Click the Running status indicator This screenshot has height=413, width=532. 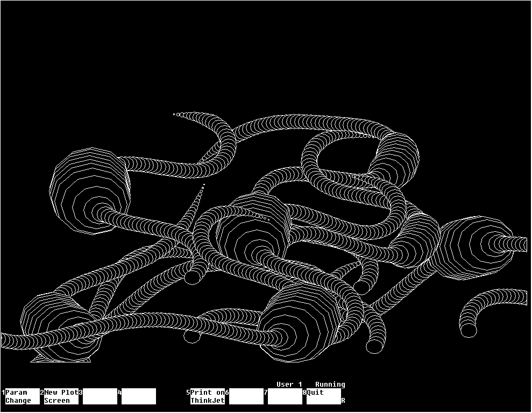330,384
